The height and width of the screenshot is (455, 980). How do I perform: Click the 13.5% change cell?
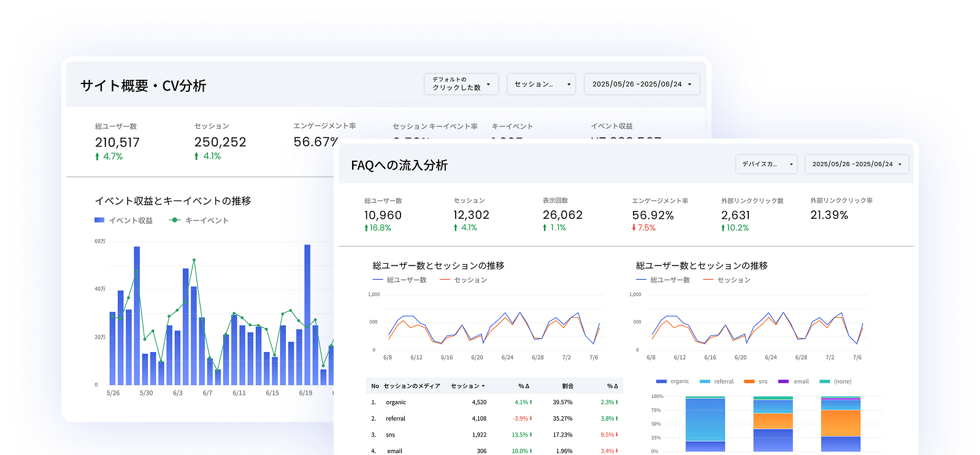[x=522, y=435]
